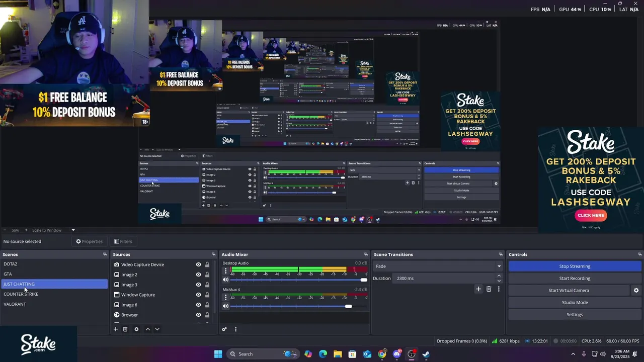Viewport: 644px width, 362px height.
Task: Open Steam from the taskbar
Action: 426,354
